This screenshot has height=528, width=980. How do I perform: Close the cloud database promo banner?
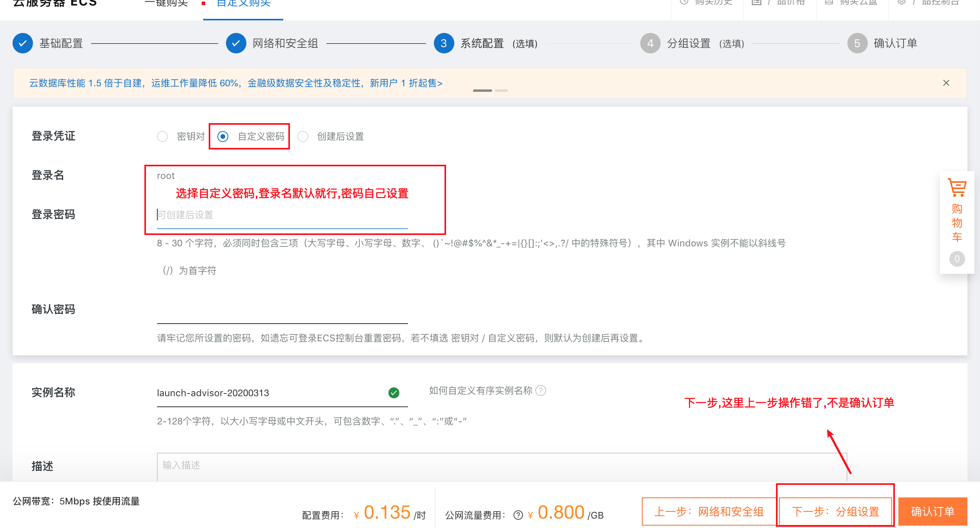click(x=946, y=83)
